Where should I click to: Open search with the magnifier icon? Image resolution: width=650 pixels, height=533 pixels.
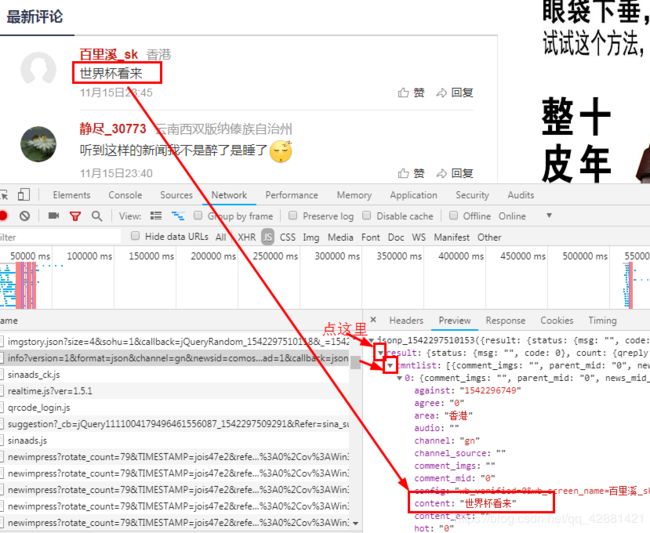tap(97, 216)
